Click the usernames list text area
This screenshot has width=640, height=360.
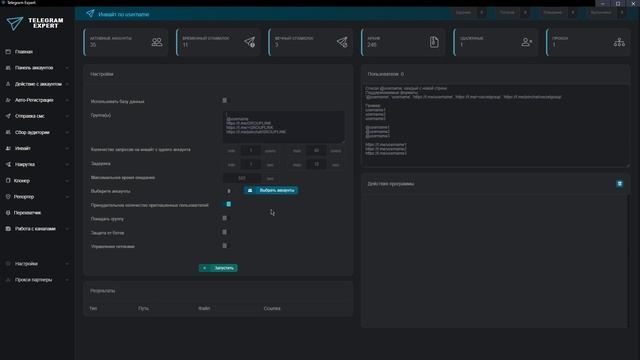click(496, 126)
